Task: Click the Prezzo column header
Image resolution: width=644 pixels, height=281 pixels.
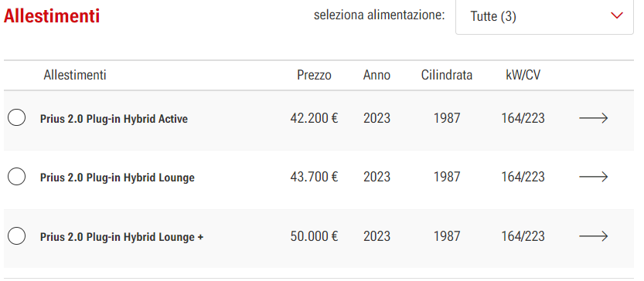Action: (314, 76)
